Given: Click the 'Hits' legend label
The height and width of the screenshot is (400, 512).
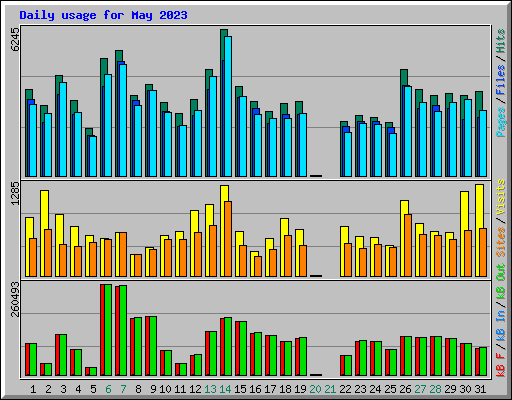Looking at the screenshot, I should click(501, 41).
